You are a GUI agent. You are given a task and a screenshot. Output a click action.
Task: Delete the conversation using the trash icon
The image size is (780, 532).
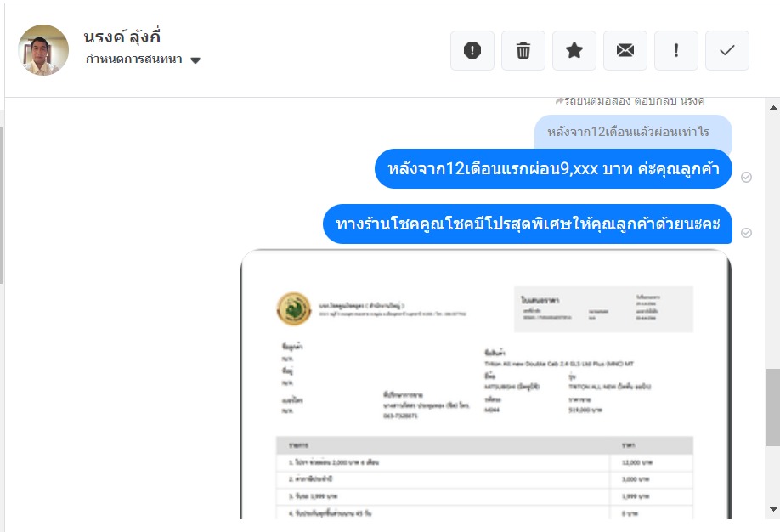(523, 50)
